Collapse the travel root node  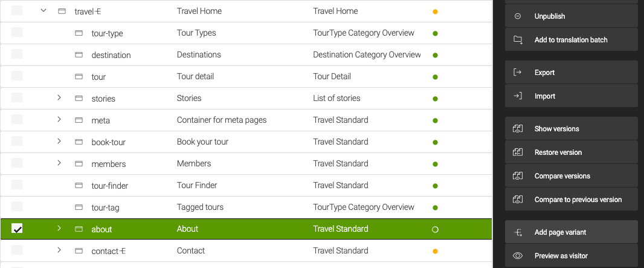(43, 11)
